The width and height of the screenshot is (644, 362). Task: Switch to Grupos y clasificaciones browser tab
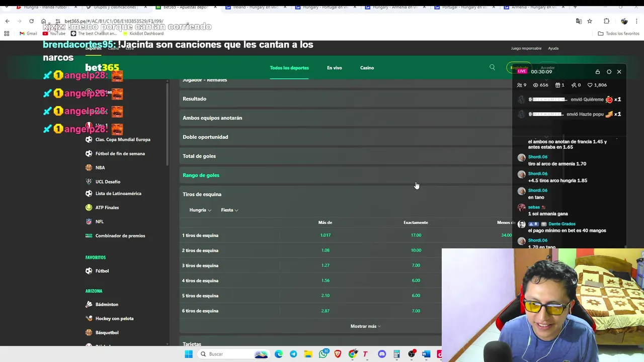tap(115, 7)
